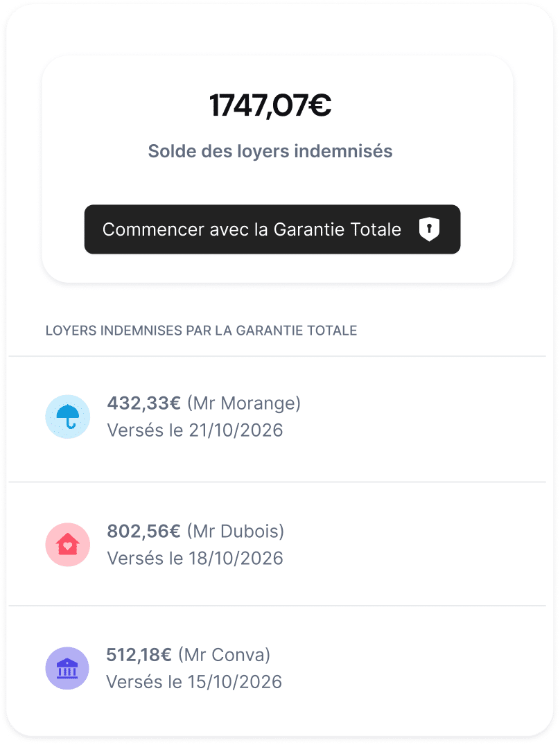Select the 1747,07€ balance amount
This screenshot has width=560, height=745.
(x=270, y=105)
